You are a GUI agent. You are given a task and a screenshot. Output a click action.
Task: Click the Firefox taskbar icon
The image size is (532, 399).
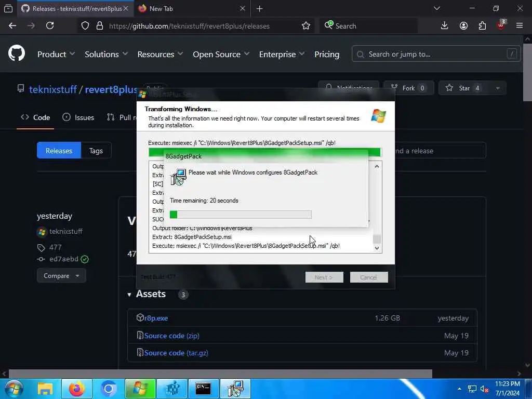pyautogui.click(x=77, y=389)
